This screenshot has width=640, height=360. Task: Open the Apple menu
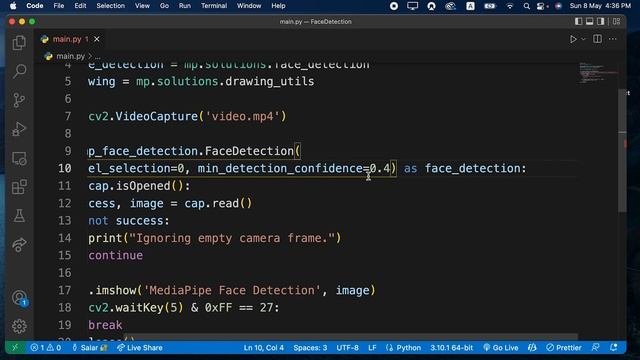13,6
